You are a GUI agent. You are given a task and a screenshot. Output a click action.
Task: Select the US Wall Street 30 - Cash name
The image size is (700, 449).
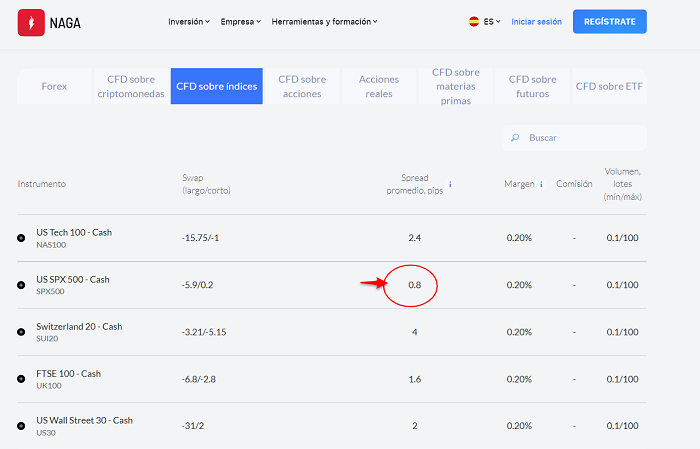coord(84,420)
